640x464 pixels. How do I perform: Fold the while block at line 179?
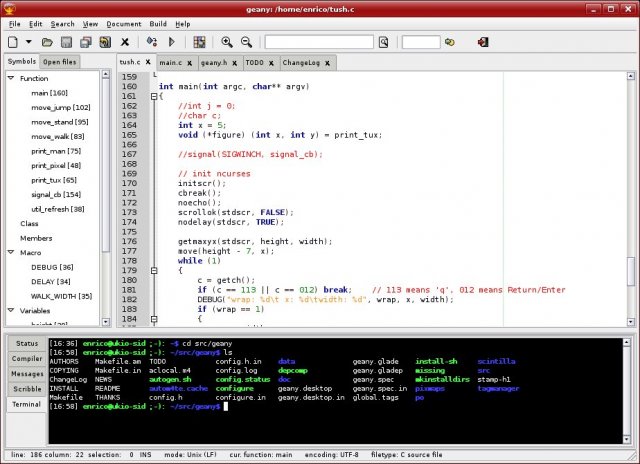(x=154, y=271)
